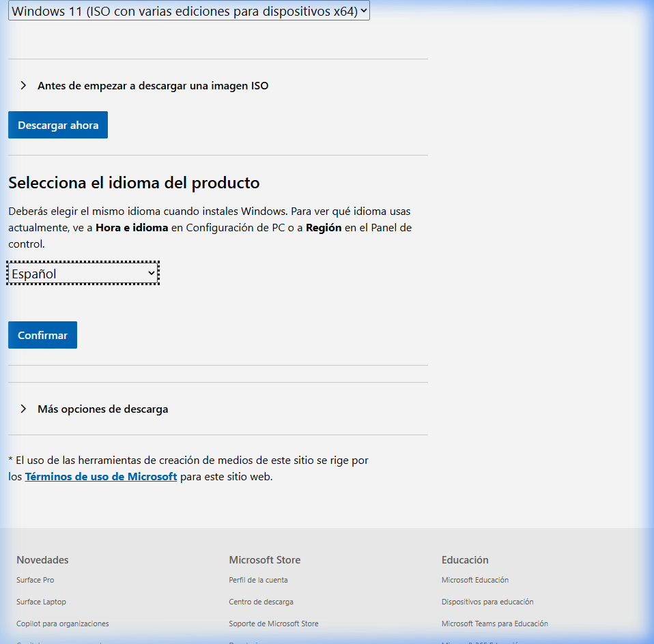Click the 'Novedades' footer heading
Screen dimensions: 654x644
click(x=42, y=560)
